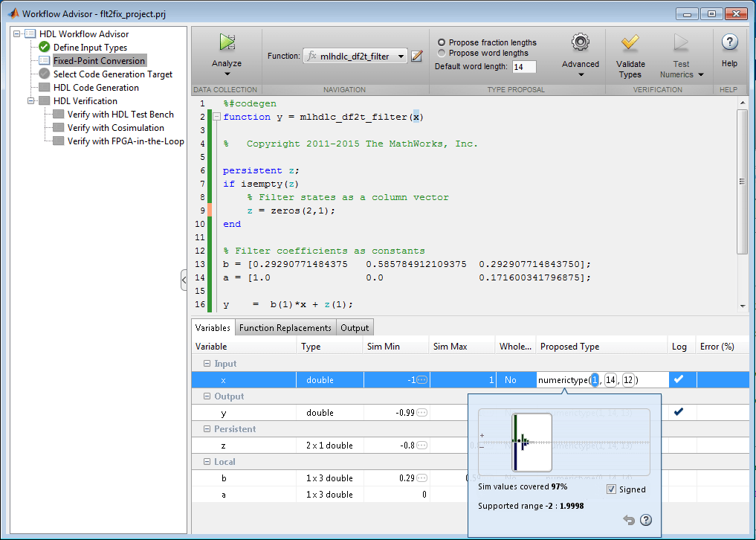Click the edit function pencil icon
756x540 pixels.
[x=417, y=56]
